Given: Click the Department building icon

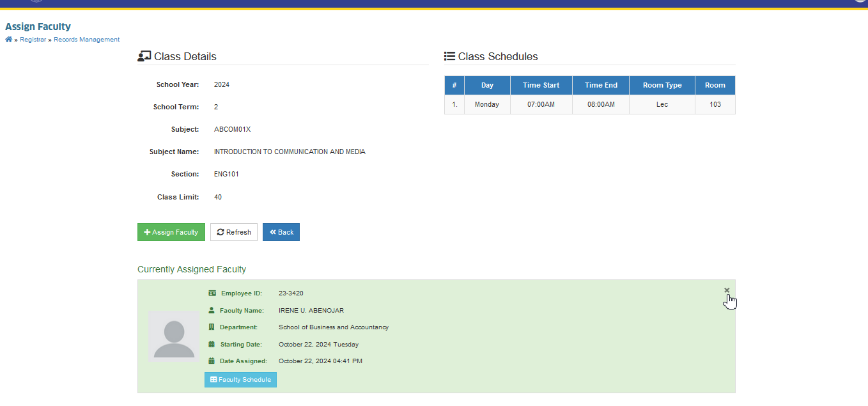Looking at the screenshot, I should click(x=212, y=327).
